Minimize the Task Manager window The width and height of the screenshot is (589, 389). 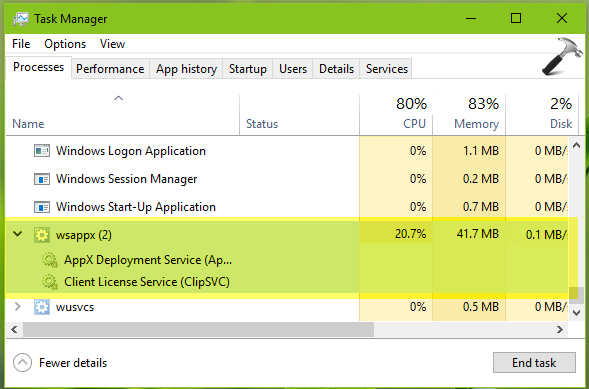coord(471,18)
